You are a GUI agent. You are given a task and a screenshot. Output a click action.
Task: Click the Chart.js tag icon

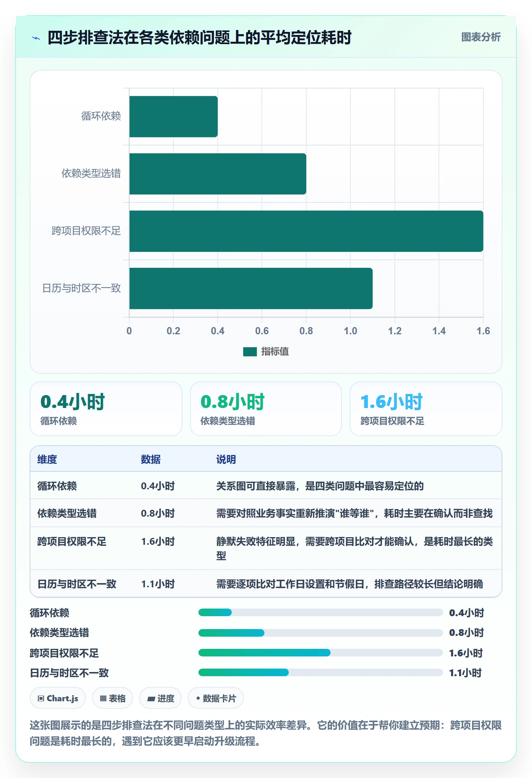pyautogui.click(x=41, y=698)
